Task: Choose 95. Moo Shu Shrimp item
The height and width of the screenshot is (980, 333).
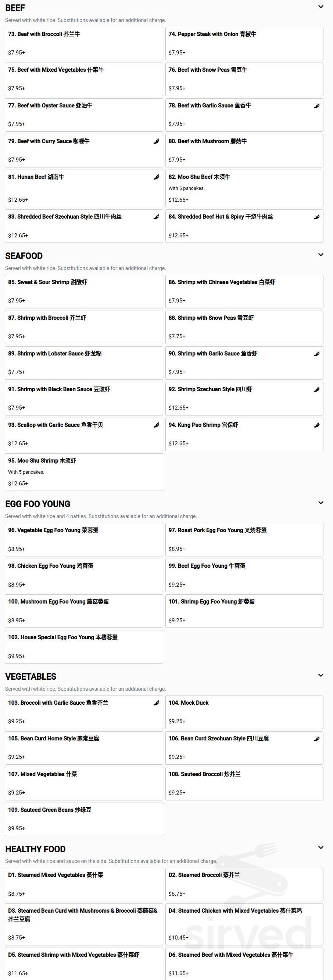Action: (x=84, y=472)
